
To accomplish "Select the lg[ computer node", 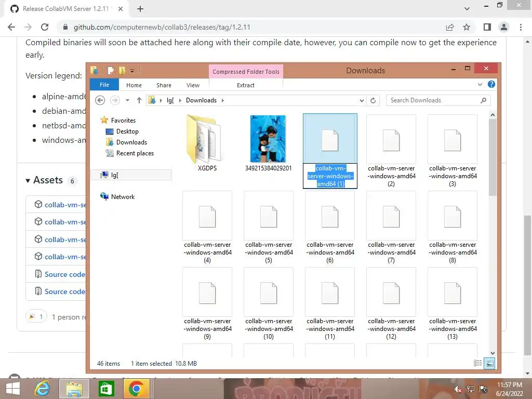I will coord(131,175).
